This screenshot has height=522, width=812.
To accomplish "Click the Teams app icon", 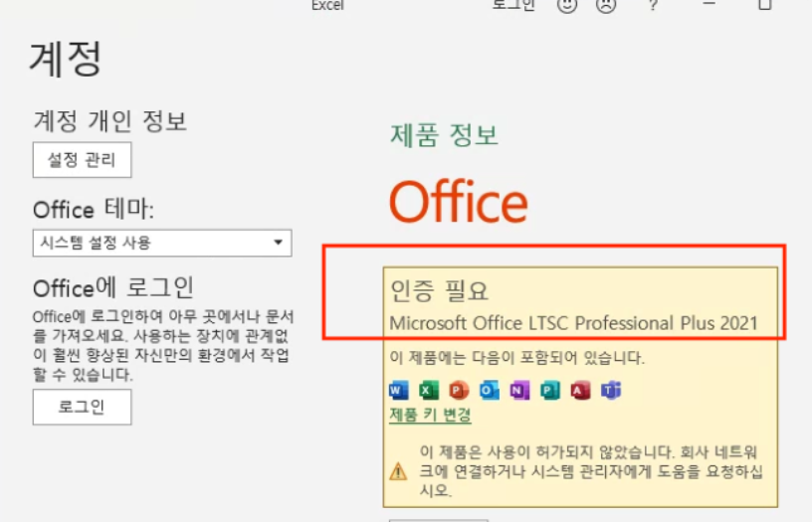I will (611, 390).
